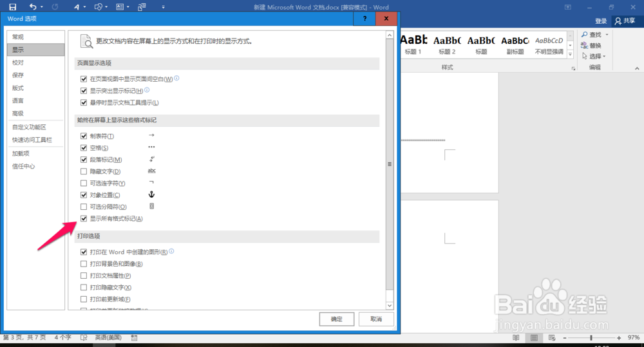This screenshot has width=644, height=347.
Task: Select the Proofing (校对) options category
Action: (x=35, y=62)
